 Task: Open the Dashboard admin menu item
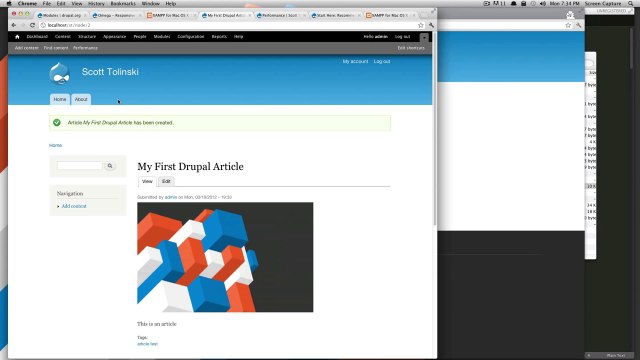coord(37,37)
